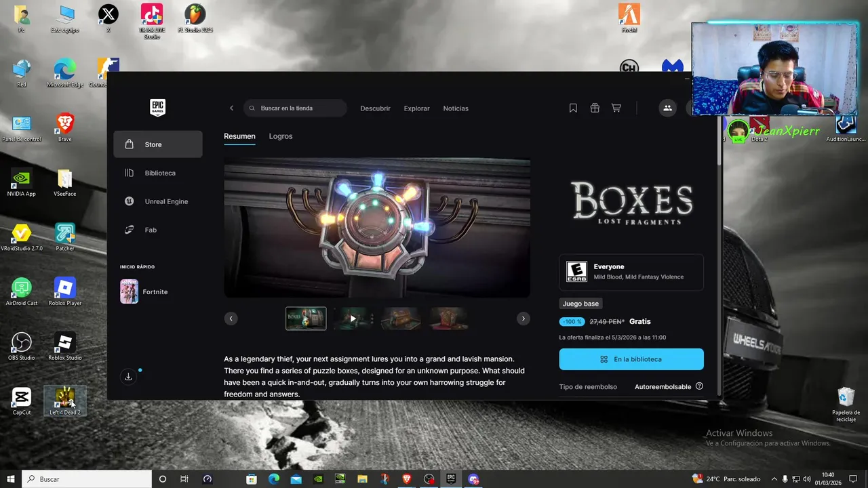Open the Panel de control desktop icon

22,127
